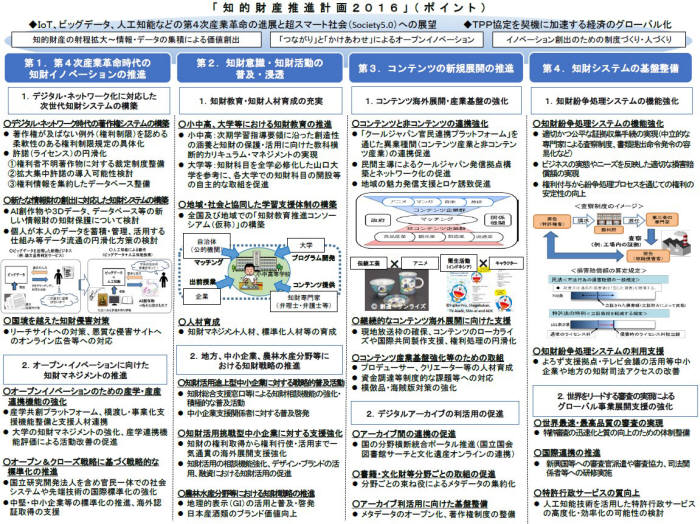Click the big-data business diagram thumbnail on the left
The image size is (700, 524).
[x=41, y=286]
